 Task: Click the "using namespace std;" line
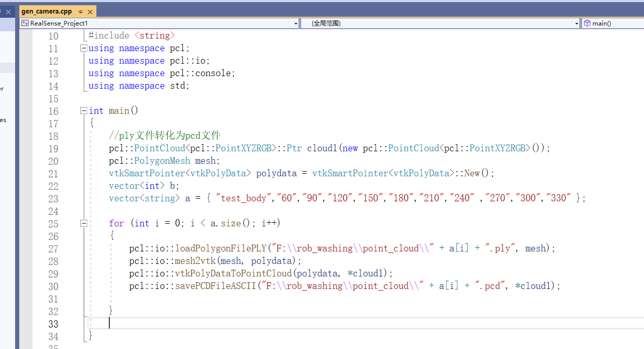pos(139,86)
